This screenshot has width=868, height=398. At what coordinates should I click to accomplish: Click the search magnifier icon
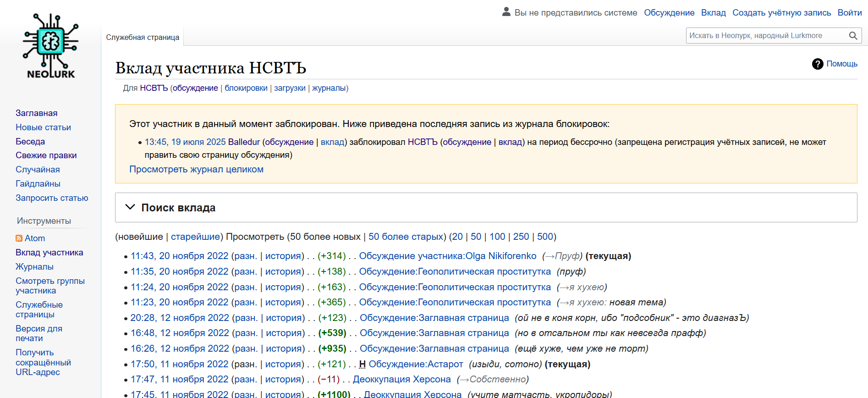pos(853,36)
